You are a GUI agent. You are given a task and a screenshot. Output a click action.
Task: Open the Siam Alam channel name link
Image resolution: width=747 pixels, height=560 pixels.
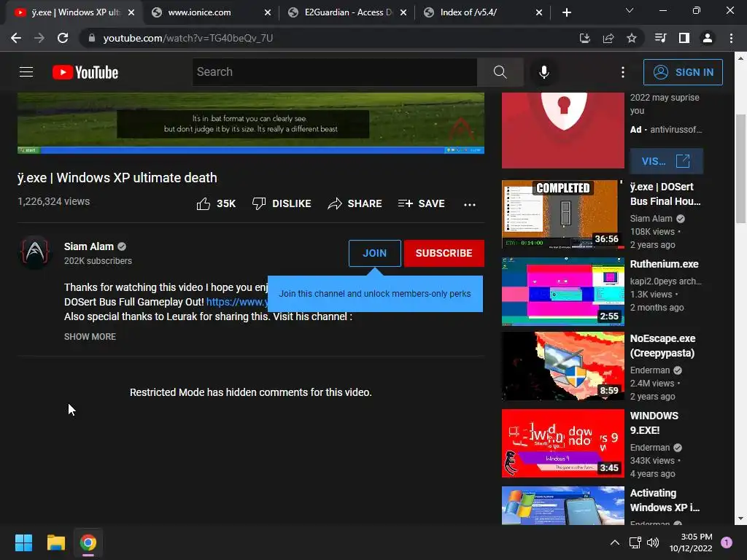89,246
